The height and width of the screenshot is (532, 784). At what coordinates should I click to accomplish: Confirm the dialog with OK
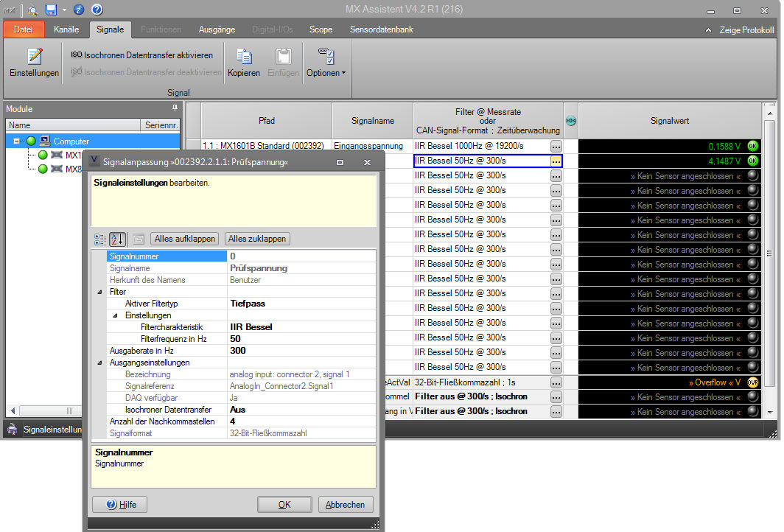pos(284,505)
